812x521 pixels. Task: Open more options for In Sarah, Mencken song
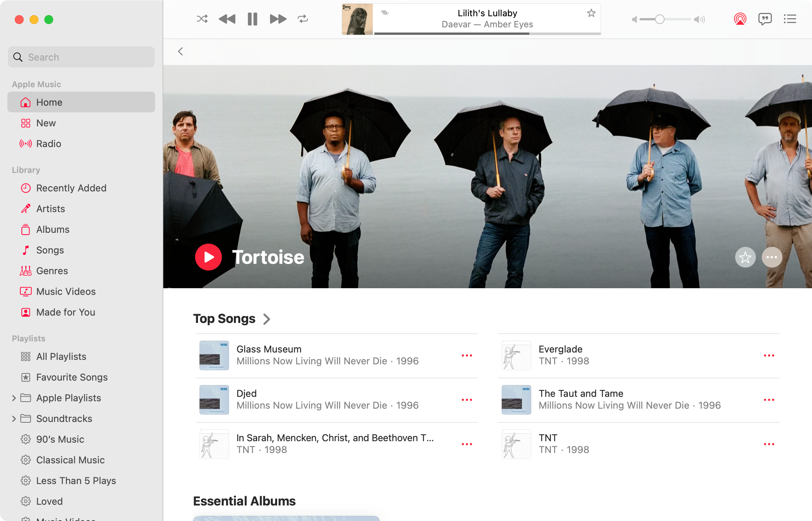point(467,444)
